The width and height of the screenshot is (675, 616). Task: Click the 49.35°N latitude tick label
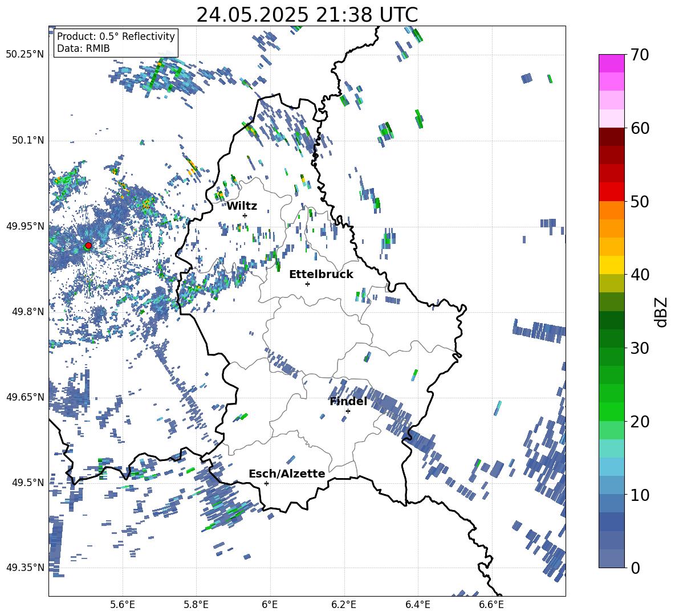(25, 568)
